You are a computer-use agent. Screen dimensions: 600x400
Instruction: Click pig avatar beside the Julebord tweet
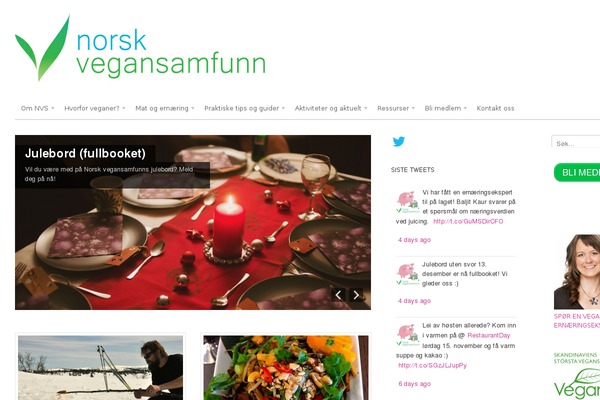[408, 274]
